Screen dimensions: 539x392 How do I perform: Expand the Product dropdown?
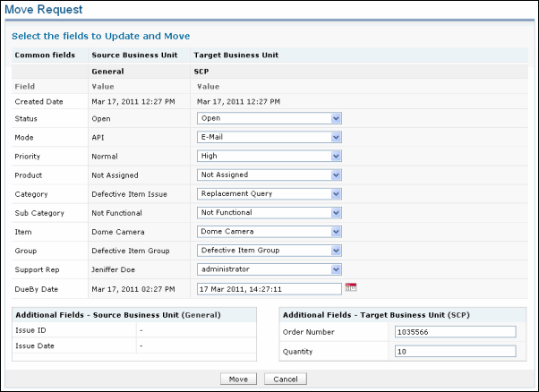click(269, 175)
